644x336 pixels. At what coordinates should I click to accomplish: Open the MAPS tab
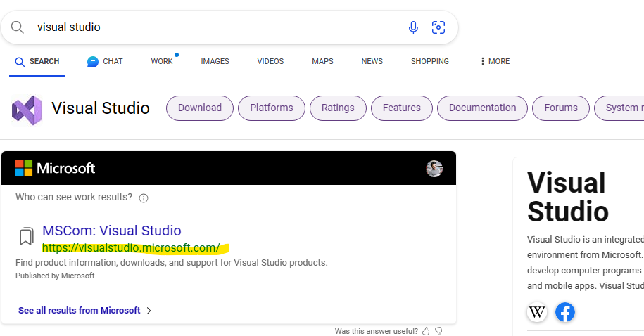pyautogui.click(x=322, y=62)
